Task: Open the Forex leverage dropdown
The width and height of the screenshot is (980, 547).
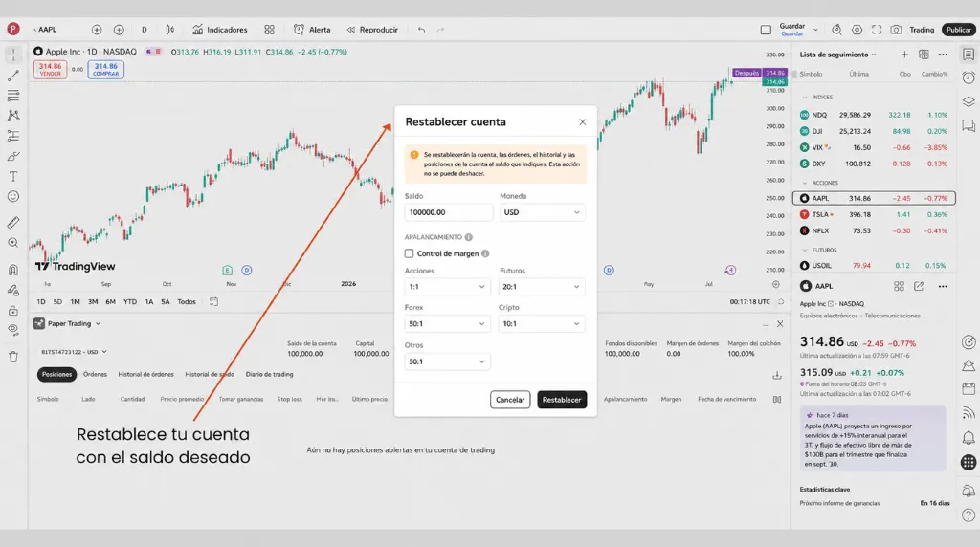Action: pos(447,323)
